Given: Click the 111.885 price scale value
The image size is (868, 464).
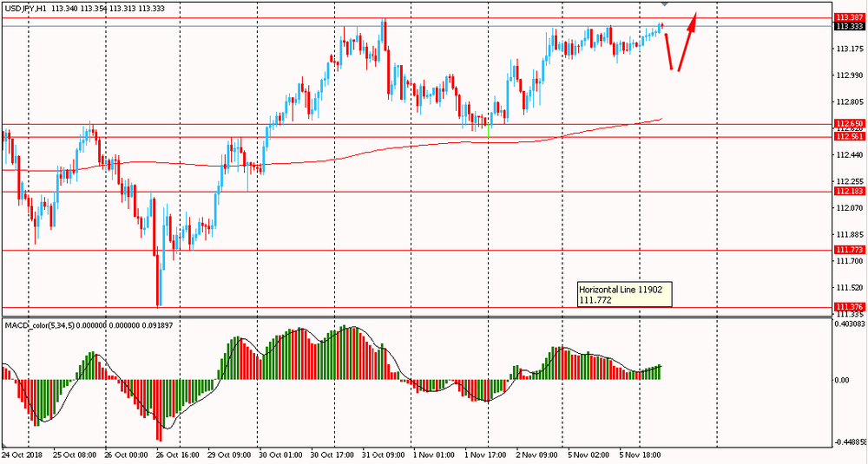Looking at the screenshot, I should (x=849, y=234).
